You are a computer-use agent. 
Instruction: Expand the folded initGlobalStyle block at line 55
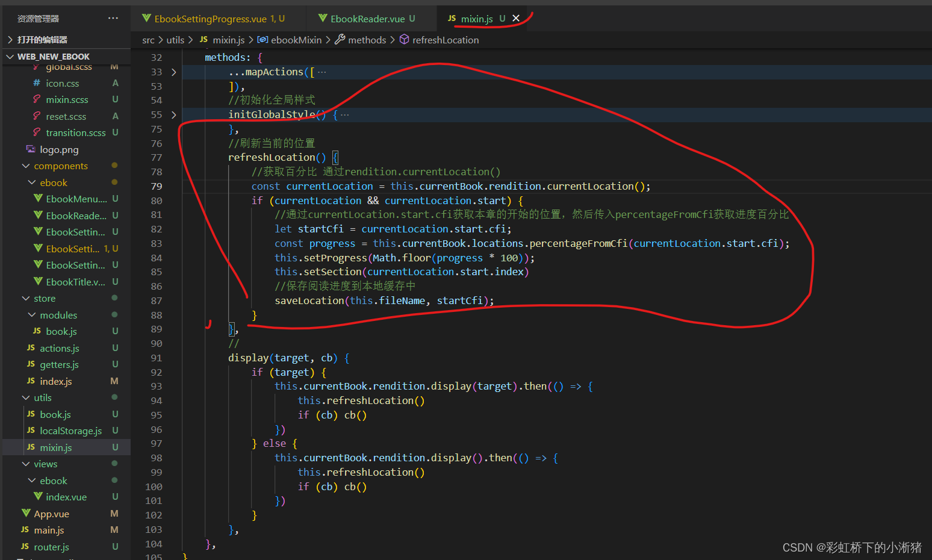(174, 114)
